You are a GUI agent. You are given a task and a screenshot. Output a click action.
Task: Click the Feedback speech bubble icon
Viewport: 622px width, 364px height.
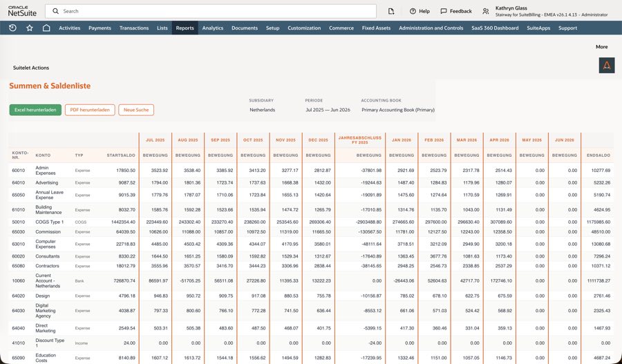pyautogui.click(x=444, y=11)
